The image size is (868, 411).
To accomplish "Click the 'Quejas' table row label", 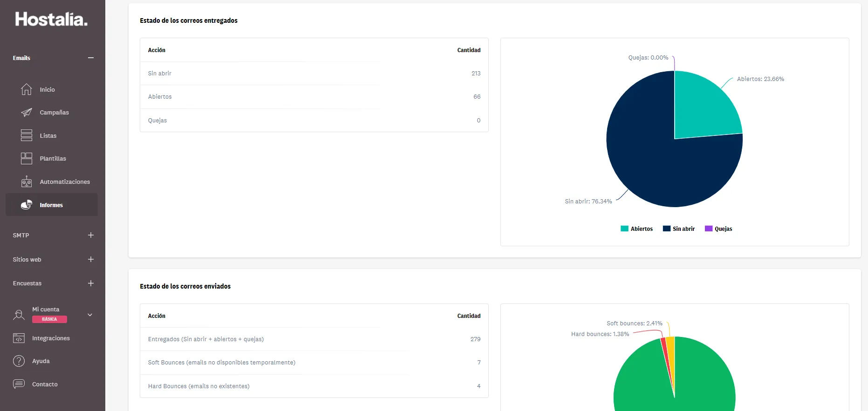I will (157, 121).
